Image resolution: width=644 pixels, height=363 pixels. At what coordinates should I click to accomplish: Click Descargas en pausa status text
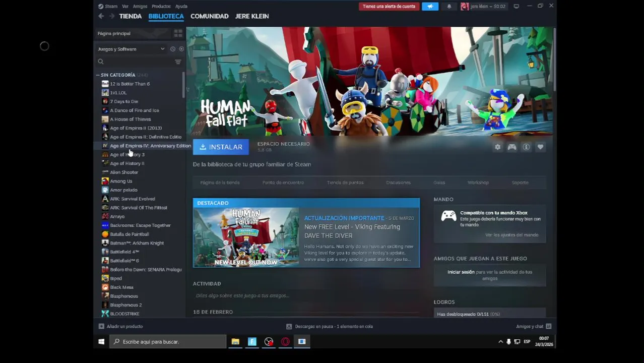[x=334, y=326]
